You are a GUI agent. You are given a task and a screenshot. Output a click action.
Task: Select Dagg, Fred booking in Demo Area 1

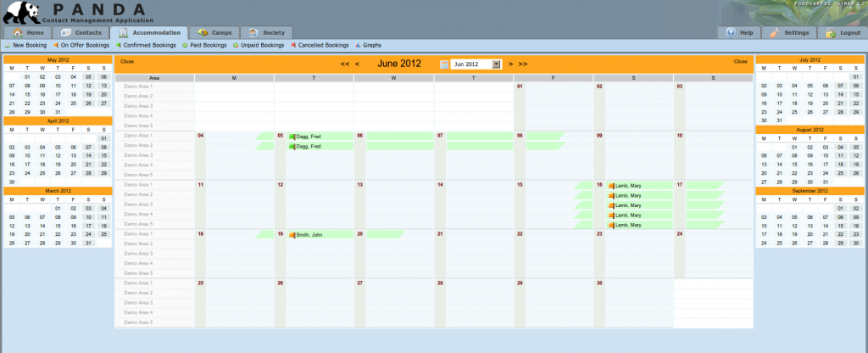coord(309,136)
